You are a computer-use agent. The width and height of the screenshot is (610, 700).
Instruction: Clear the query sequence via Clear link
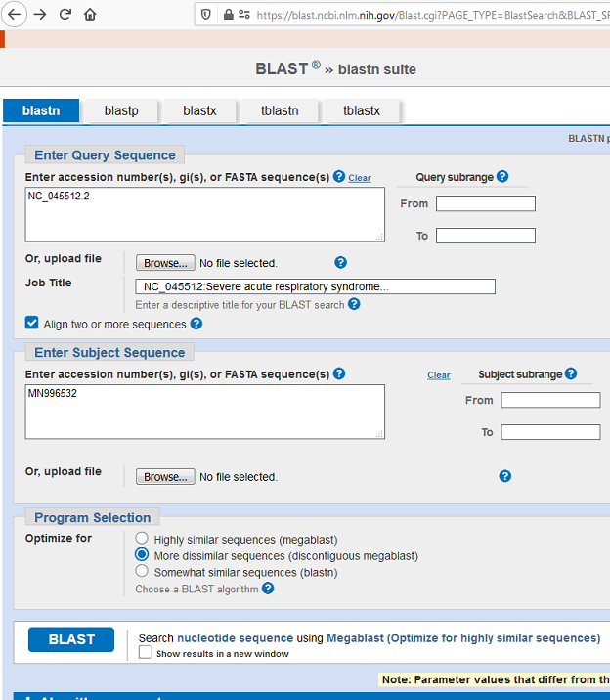360,178
